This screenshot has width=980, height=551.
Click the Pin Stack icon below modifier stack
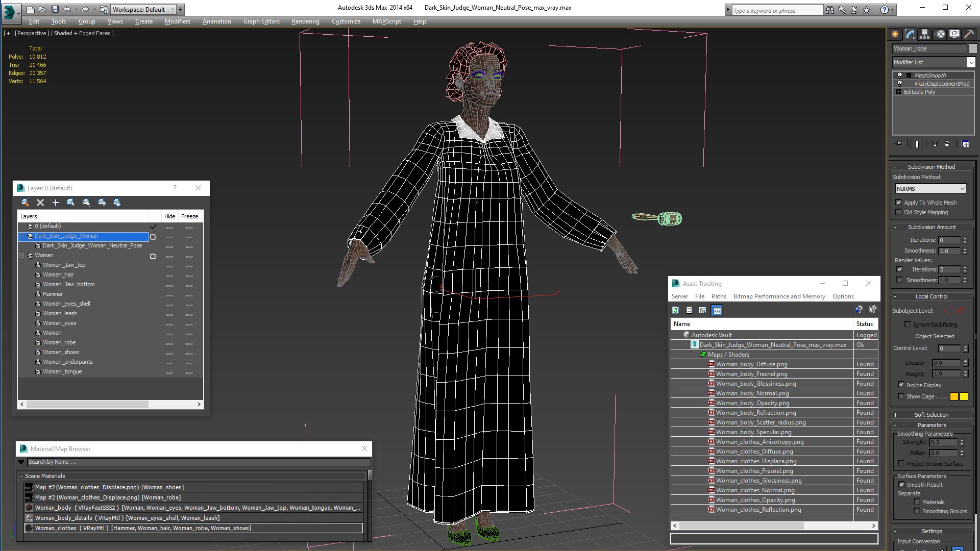(899, 144)
